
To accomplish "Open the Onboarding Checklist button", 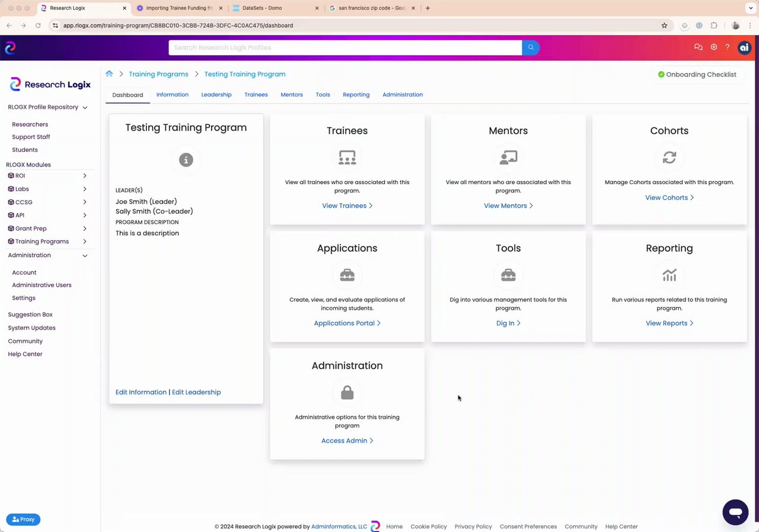I will click(x=697, y=75).
